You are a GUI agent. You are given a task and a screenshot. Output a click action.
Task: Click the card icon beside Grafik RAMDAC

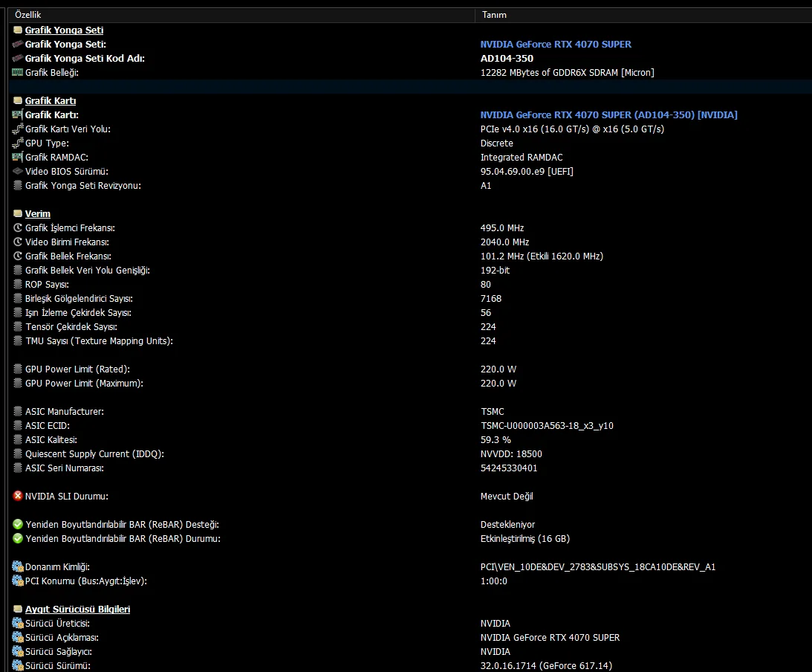tap(18, 157)
